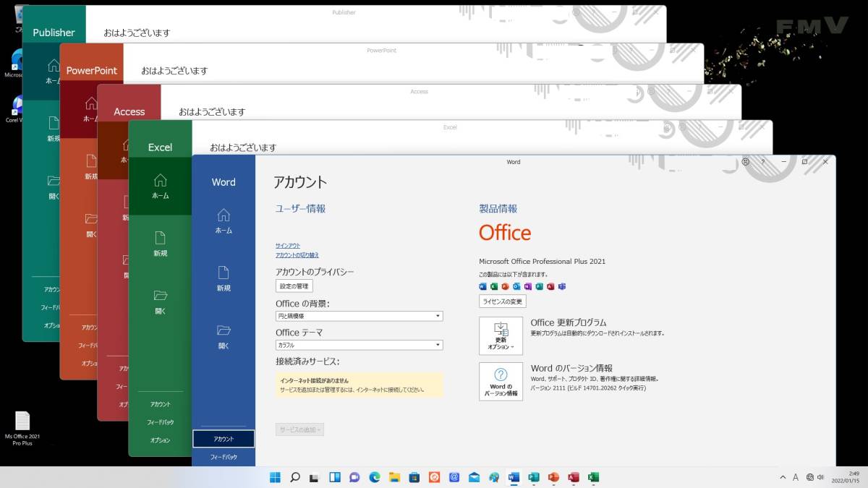Click the Publisher icon in included products row
This screenshot has width=868, height=488.
click(x=539, y=286)
